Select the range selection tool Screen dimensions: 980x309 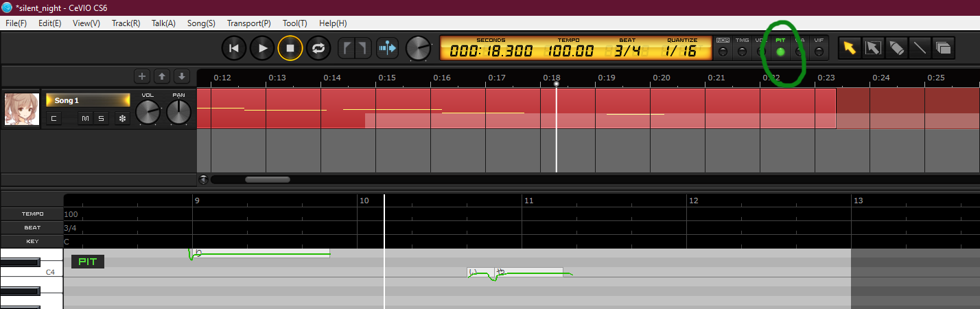[x=873, y=48]
